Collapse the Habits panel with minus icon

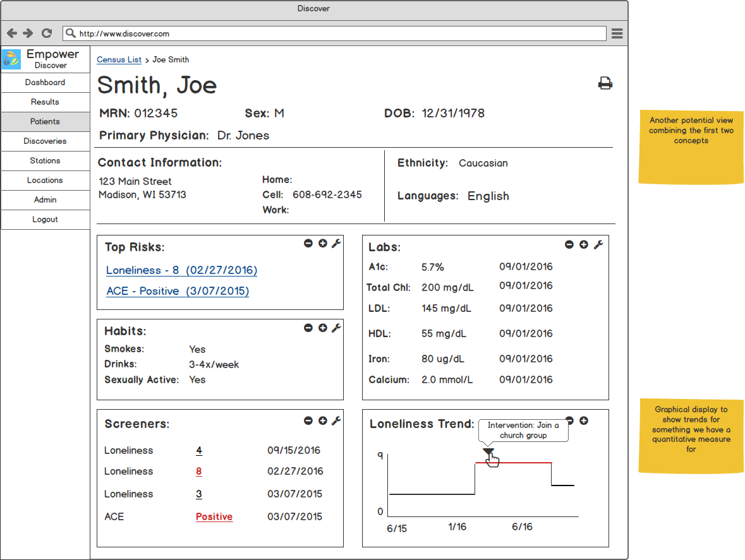pyautogui.click(x=308, y=328)
